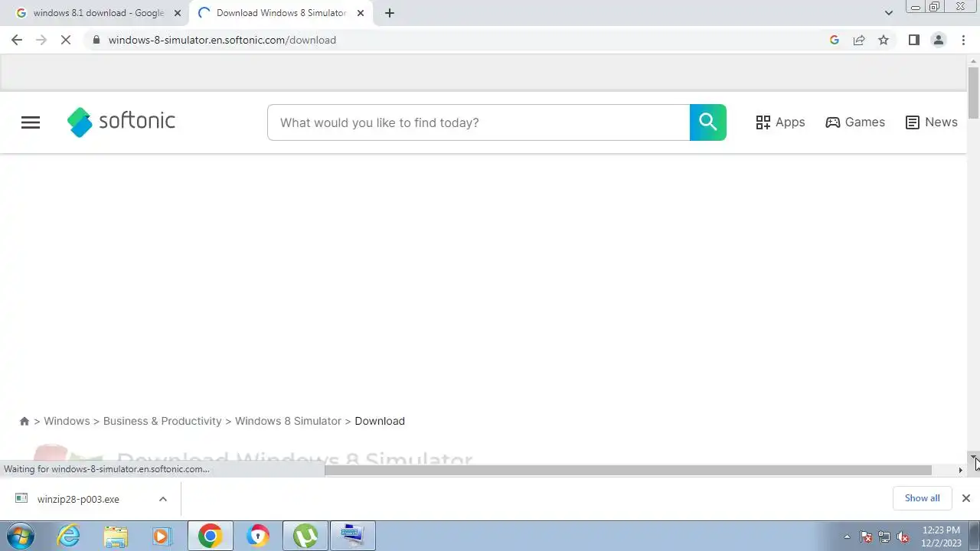Open the Chrome profile avatar
This screenshot has width=980, height=551.
(x=939, y=40)
